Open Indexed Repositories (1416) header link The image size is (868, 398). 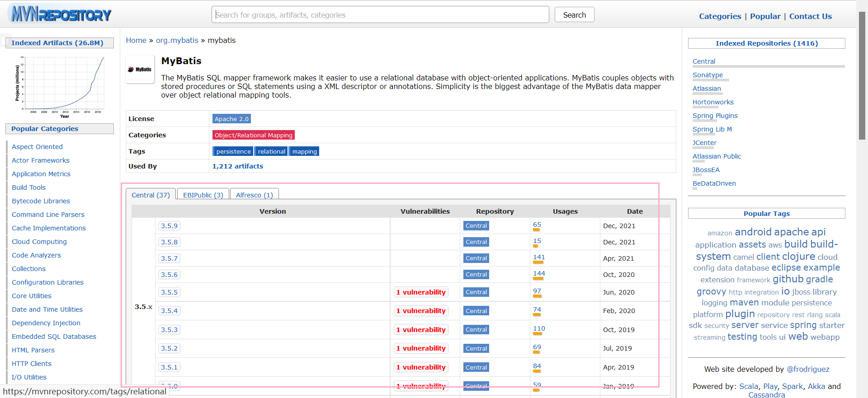(767, 43)
